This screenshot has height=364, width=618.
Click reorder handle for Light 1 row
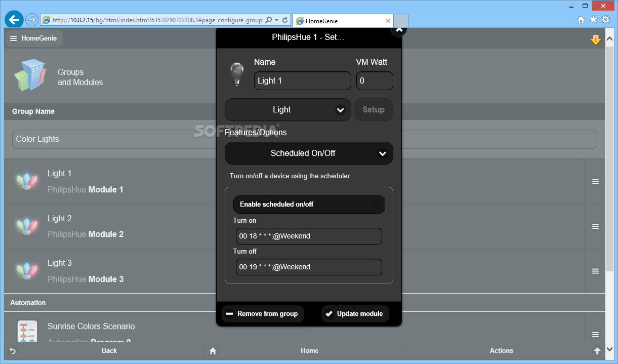pos(595,182)
